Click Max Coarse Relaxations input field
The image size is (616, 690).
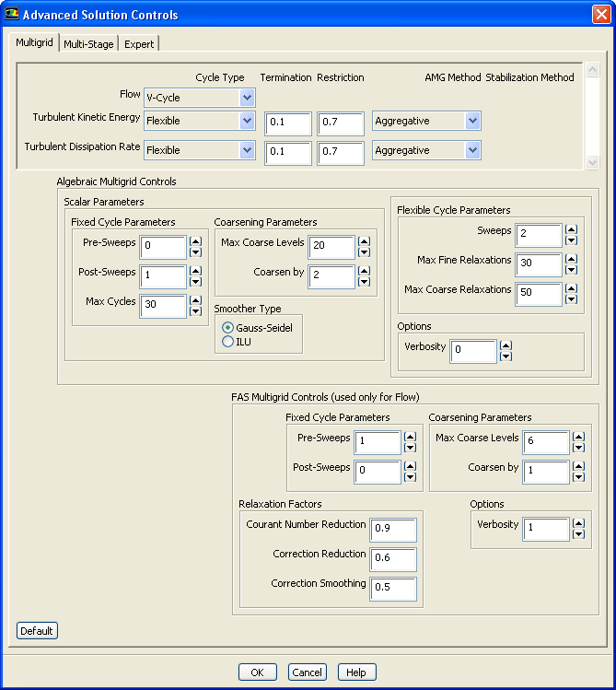click(539, 294)
